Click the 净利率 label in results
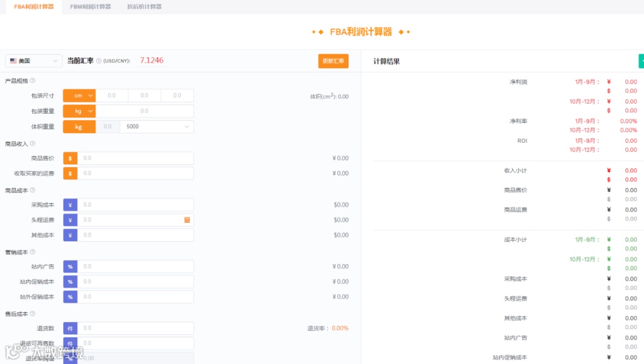 (x=518, y=121)
